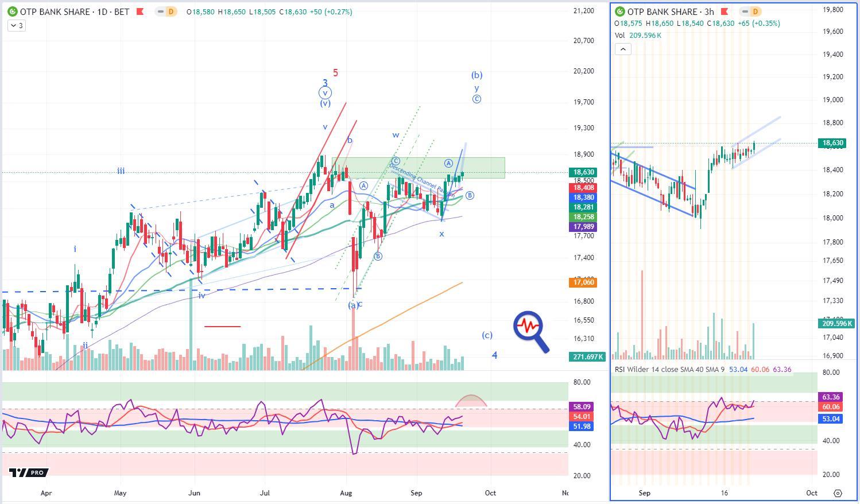Click the Oct label on the daily time axis
The image size is (860, 504).
(490, 493)
